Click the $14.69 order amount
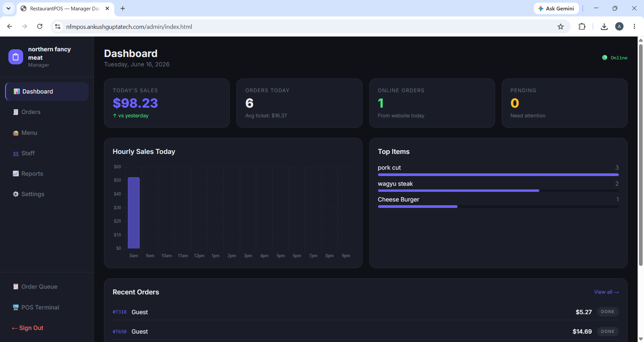 tap(582, 332)
